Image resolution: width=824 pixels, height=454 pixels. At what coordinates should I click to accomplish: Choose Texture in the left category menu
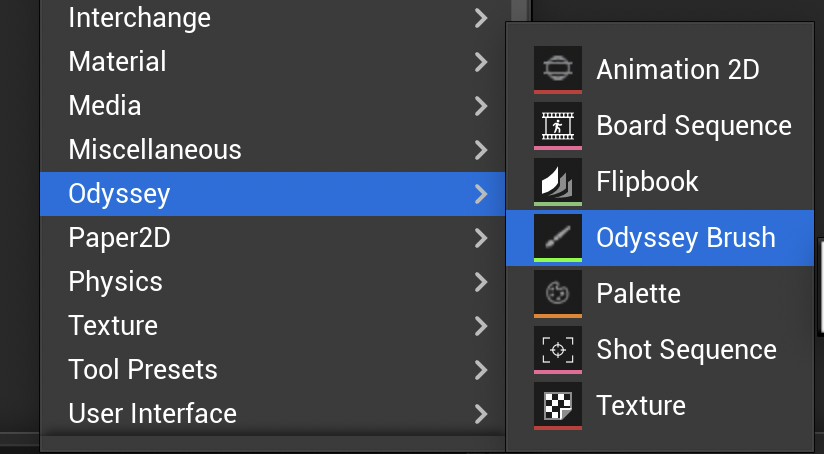tap(113, 326)
